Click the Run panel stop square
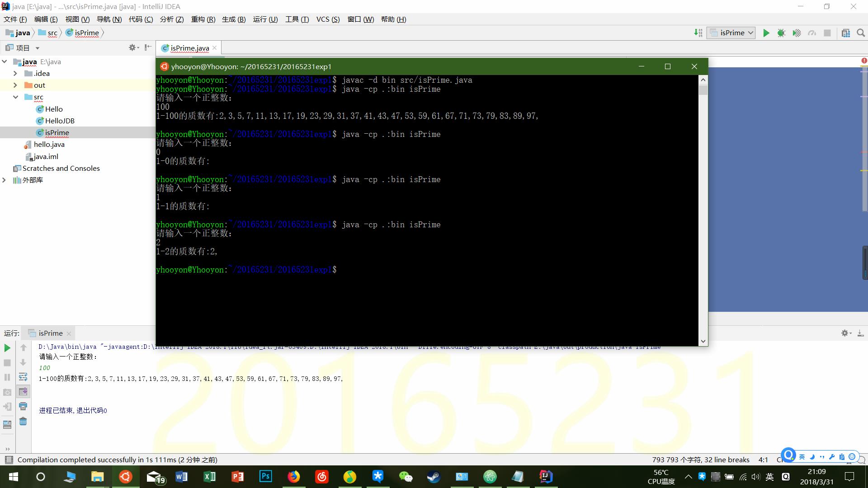868x488 pixels. click(7, 363)
